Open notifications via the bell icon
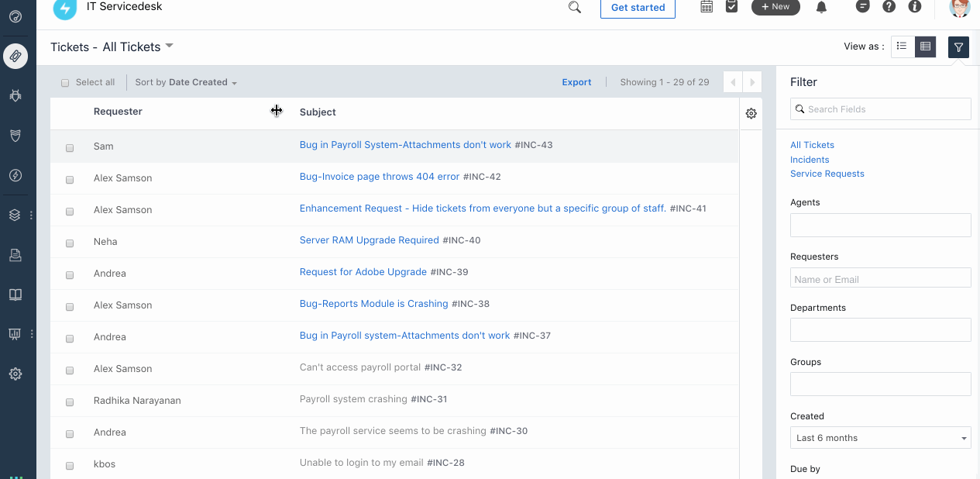Image resolution: width=980 pixels, height=479 pixels. click(821, 8)
